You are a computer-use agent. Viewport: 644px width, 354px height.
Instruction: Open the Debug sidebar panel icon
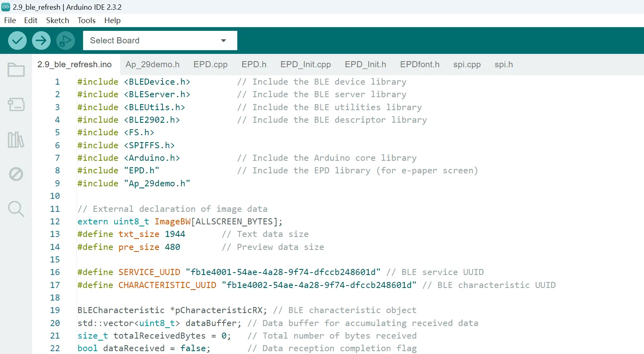pyautogui.click(x=16, y=174)
